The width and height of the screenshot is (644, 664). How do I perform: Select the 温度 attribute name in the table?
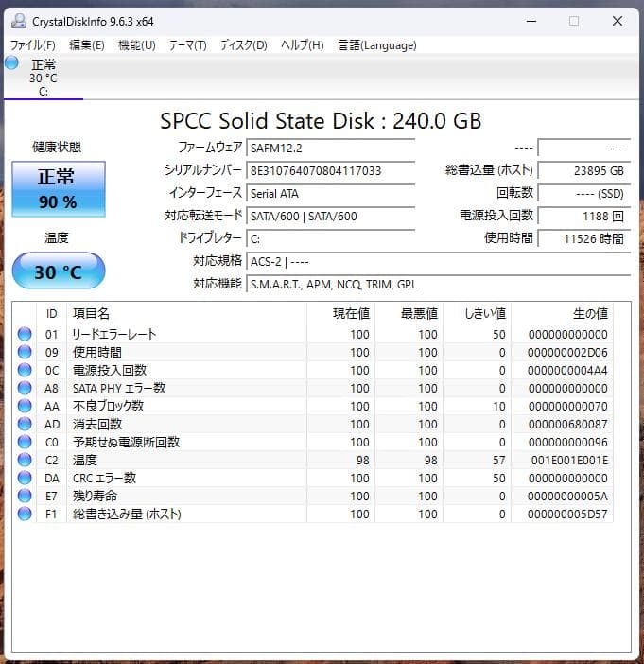tap(85, 461)
